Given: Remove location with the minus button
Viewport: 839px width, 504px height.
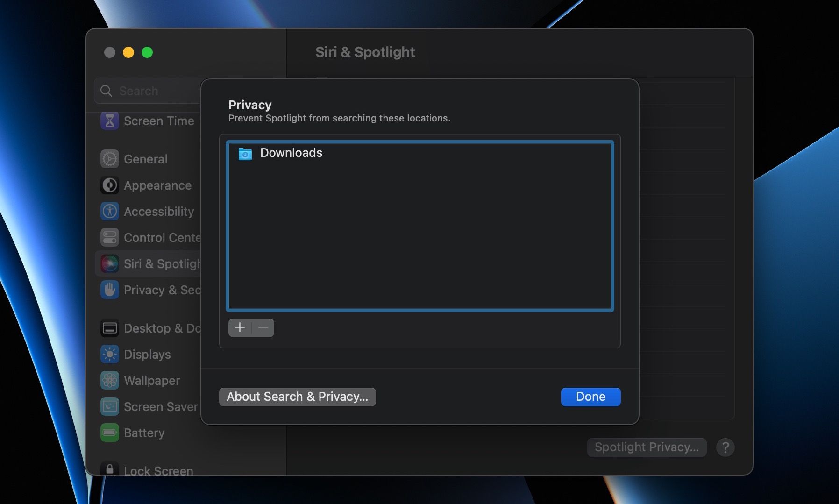Looking at the screenshot, I should tap(263, 328).
